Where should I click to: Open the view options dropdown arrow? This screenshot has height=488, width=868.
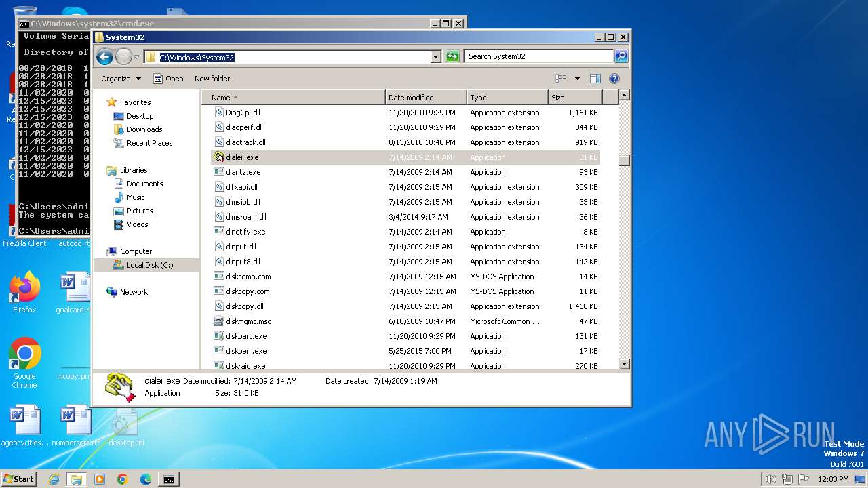pos(577,79)
